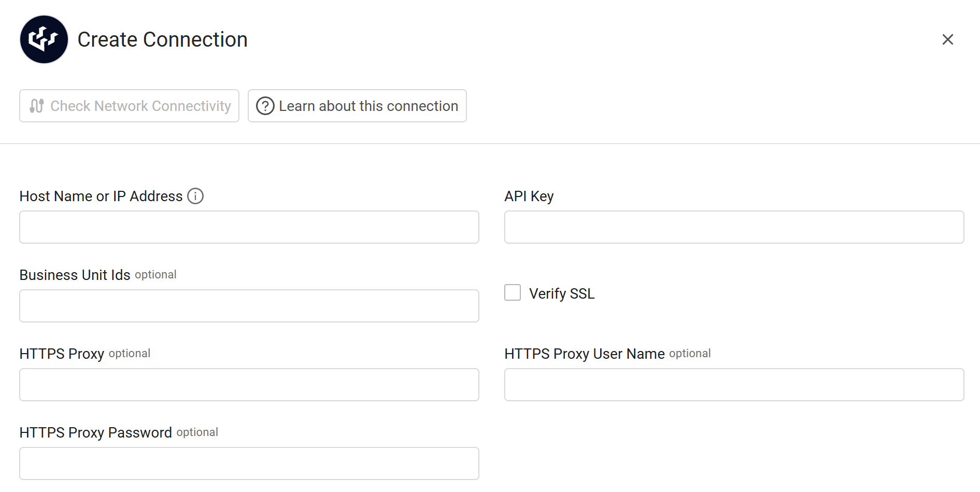Click the question mark help icon
The height and width of the screenshot is (492, 980).
coord(265,106)
